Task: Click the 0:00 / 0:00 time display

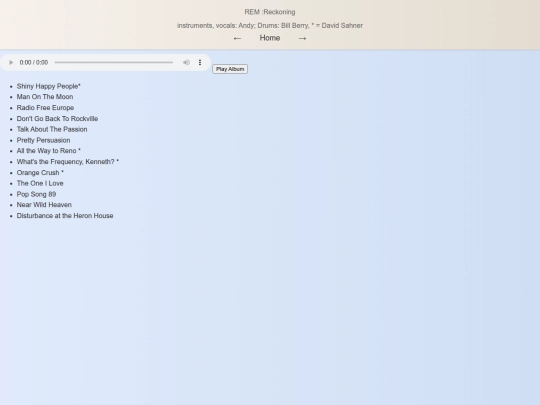Action: pyautogui.click(x=34, y=62)
